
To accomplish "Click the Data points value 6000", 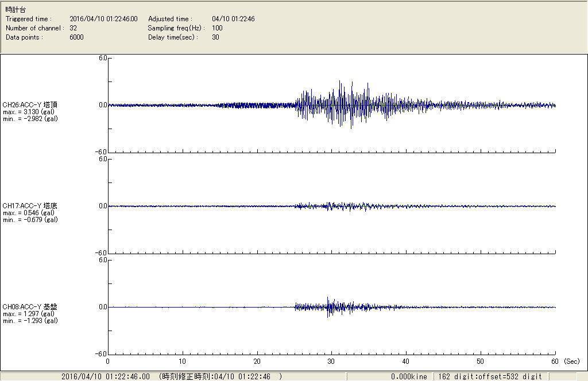I will point(76,37).
